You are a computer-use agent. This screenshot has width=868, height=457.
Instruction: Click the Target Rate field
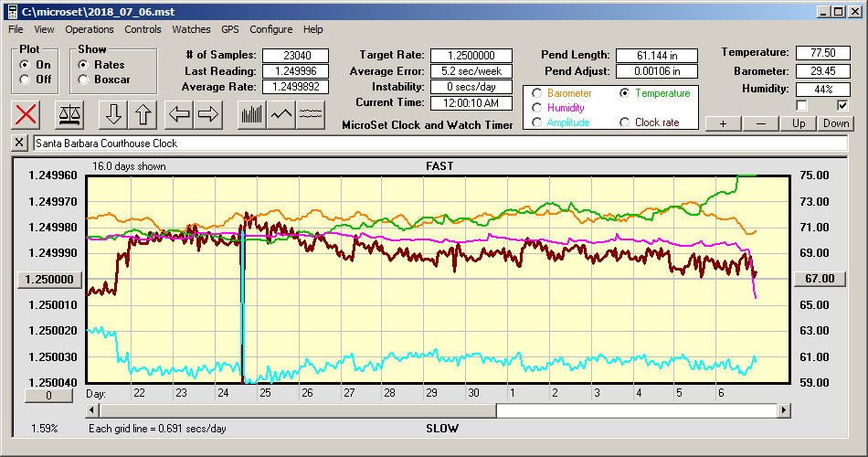tap(471, 56)
